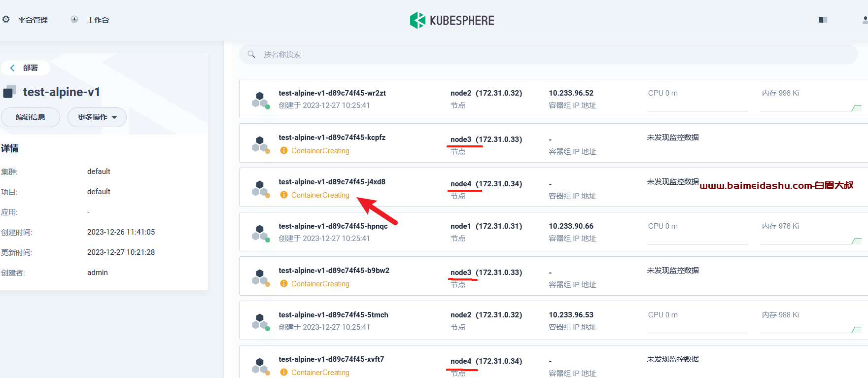Open pod test-alpine-v1-d89c74f45-j4xd8

332,182
